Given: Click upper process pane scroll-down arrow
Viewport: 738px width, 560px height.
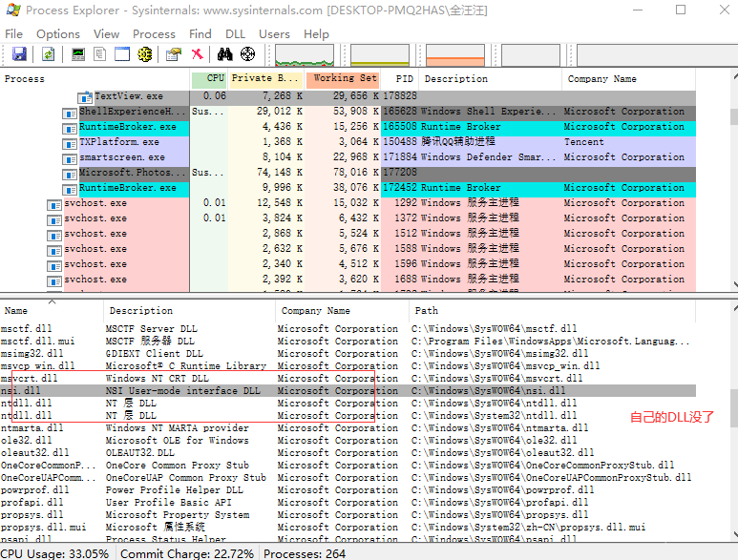Looking at the screenshot, I should 735,284.
